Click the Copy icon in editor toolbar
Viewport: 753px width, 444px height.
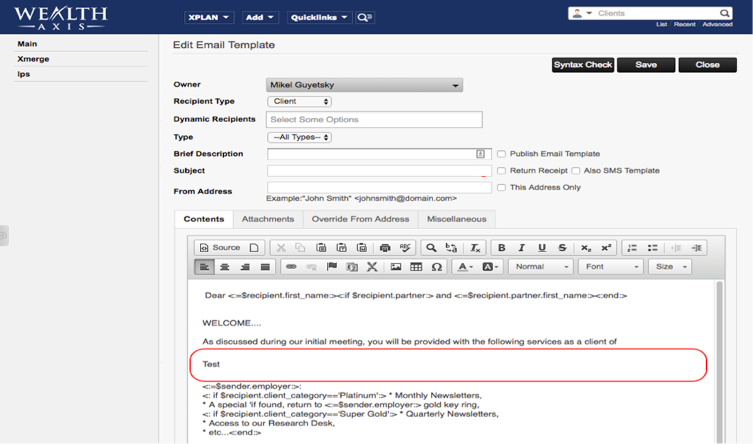tap(300, 248)
